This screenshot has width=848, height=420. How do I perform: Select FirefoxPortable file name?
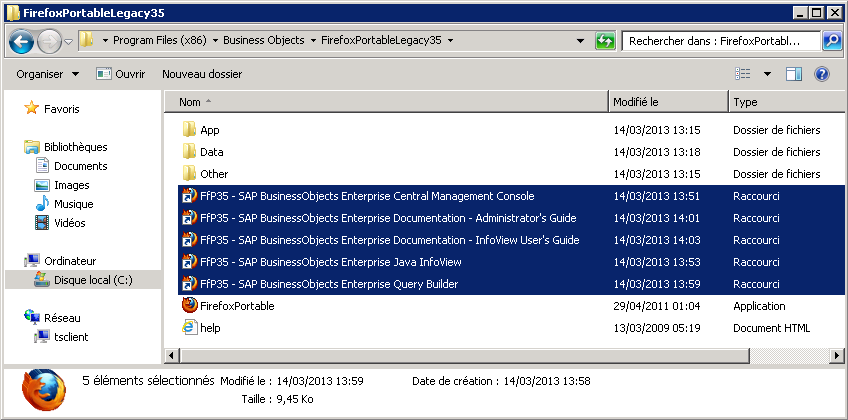pos(237,306)
